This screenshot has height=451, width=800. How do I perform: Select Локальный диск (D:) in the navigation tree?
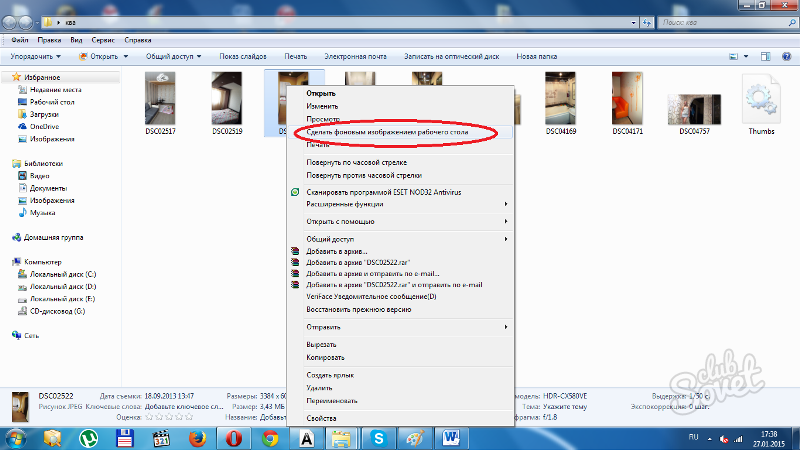(x=61, y=286)
